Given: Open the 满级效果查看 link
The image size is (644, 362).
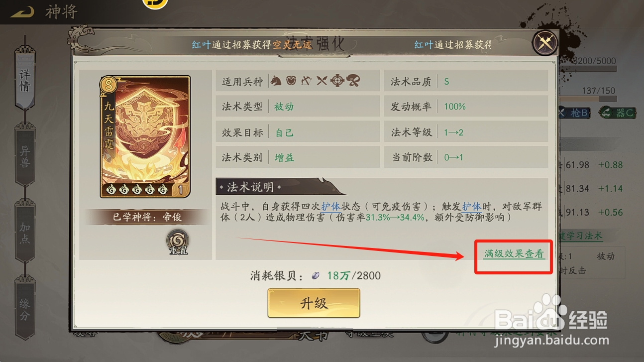Looking at the screenshot, I should tap(514, 253).
